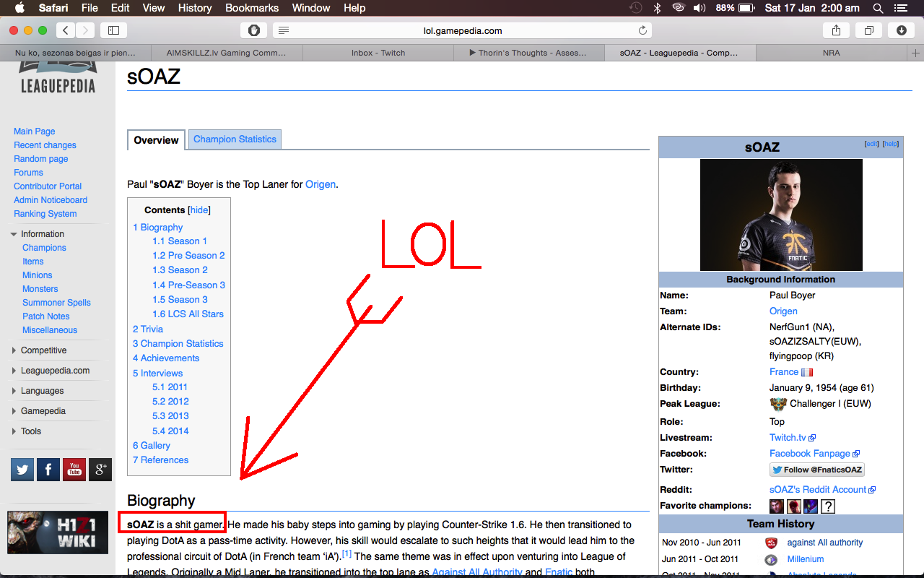This screenshot has width=924, height=578.
Task: Open Recent changes in sidebar
Action: (x=45, y=145)
